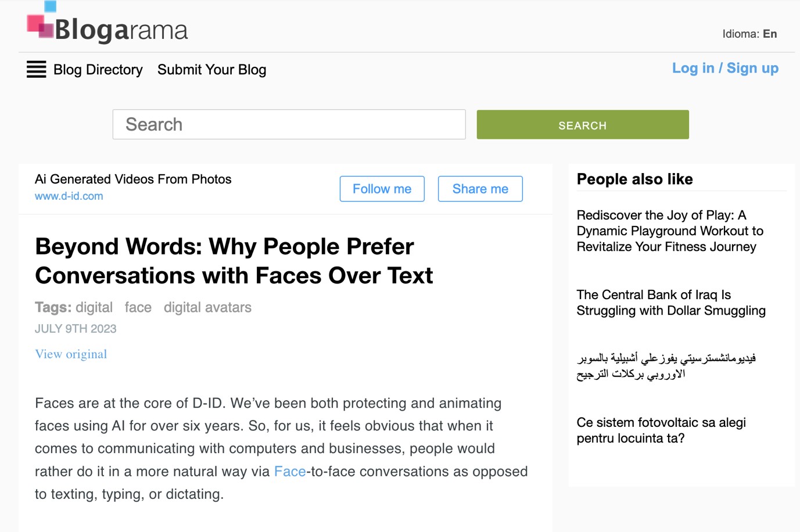The width and height of the screenshot is (800, 532).
Task: Open the Blog Directory menu item
Action: (98, 70)
